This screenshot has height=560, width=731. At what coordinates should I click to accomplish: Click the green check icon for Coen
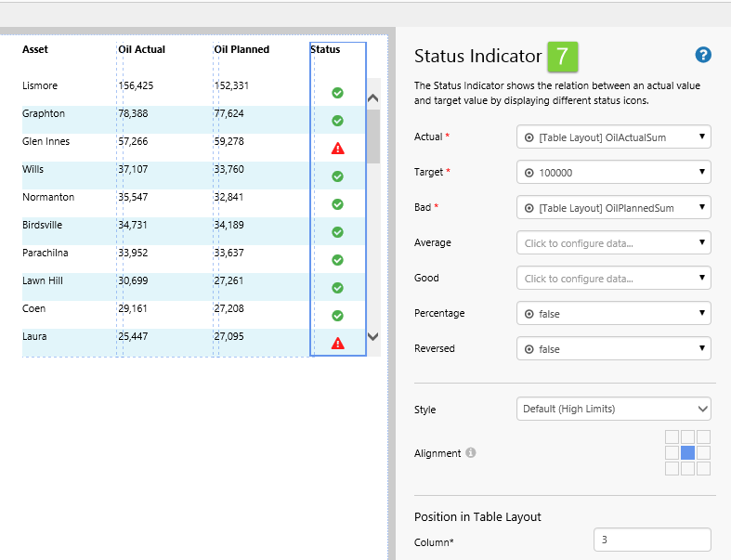click(x=338, y=316)
